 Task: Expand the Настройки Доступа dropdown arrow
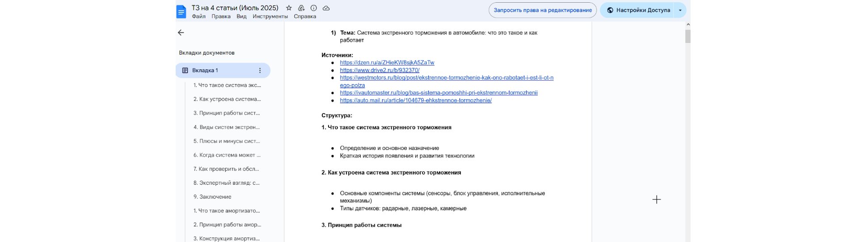tap(680, 10)
